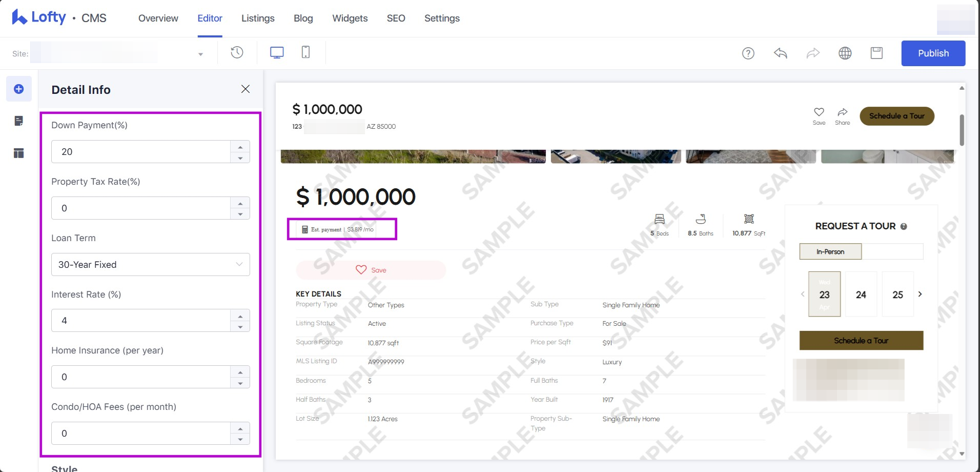Open the pages icon in left sidebar

coord(19,121)
